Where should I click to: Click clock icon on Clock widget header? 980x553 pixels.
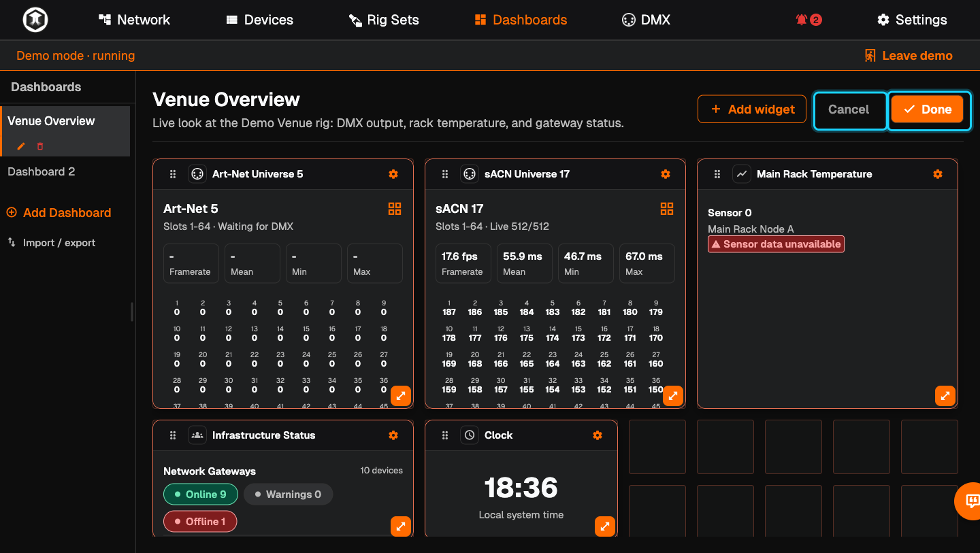tap(469, 435)
